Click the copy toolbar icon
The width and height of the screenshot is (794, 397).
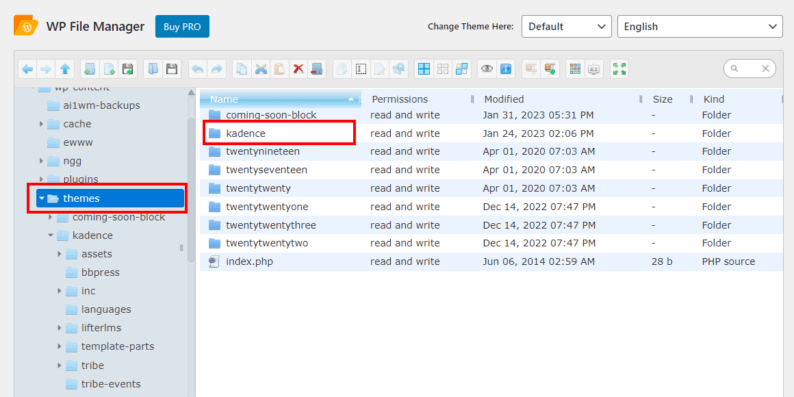point(242,69)
